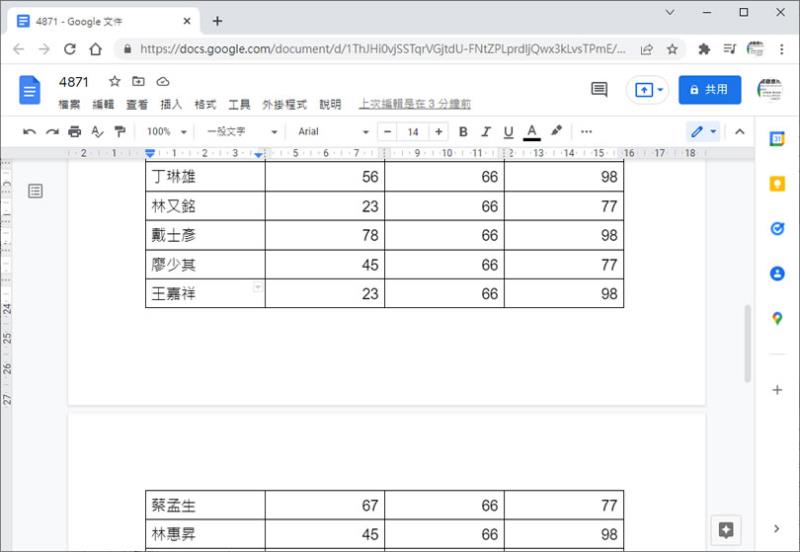The height and width of the screenshot is (552, 800).
Task: Open the 說明 menu
Action: [330, 104]
